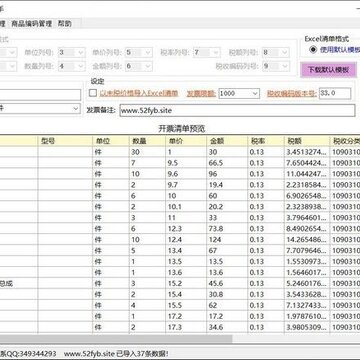Open the 税收编码列号 dropdown showing 9
Viewport: 360px width, 360px height.
(276, 66)
